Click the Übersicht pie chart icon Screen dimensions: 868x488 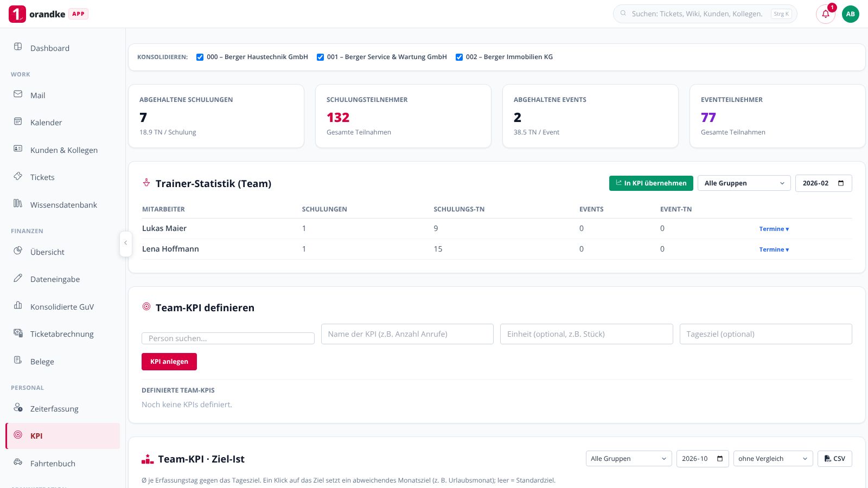tap(18, 251)
